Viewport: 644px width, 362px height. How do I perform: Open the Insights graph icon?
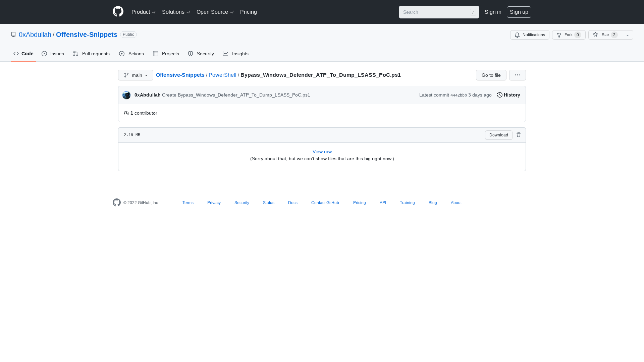tap(225, 54)
